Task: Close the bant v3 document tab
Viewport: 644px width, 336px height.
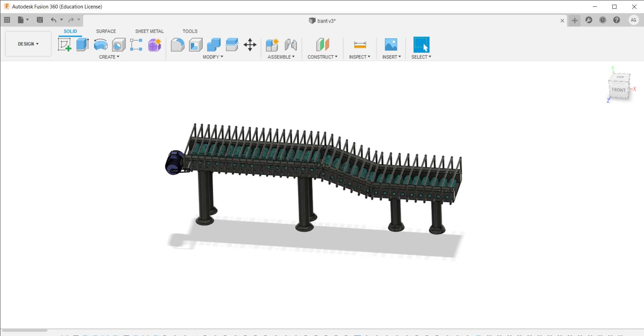Action: [562, 21]
